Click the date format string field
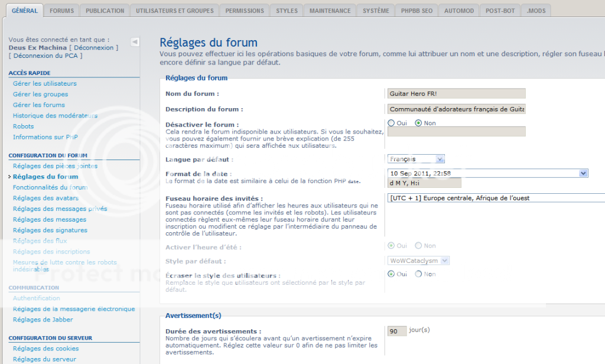Screen dimensions: 605x364 (424, 183)
